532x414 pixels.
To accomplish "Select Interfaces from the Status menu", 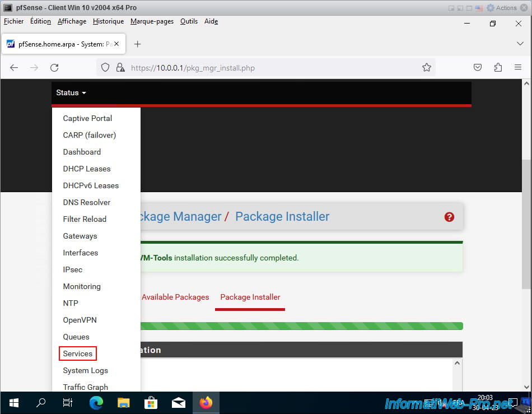I will [81, 253].
